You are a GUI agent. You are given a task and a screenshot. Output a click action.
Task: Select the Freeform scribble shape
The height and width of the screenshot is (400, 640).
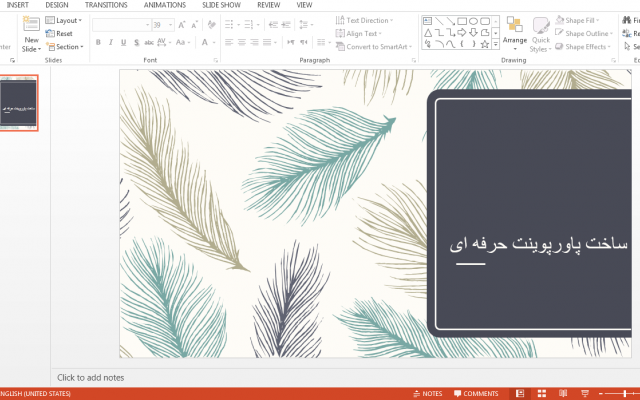pyautogui.click(x=427, y=44)
